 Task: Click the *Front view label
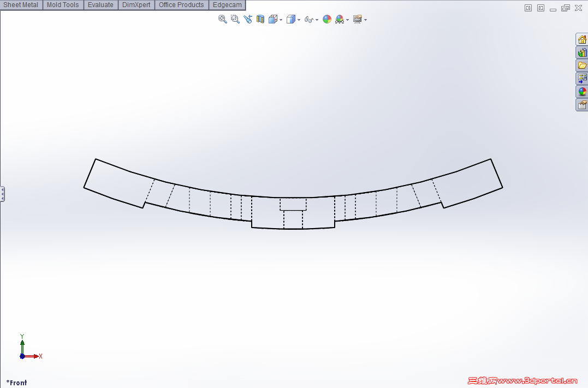(x=16, y=383)
